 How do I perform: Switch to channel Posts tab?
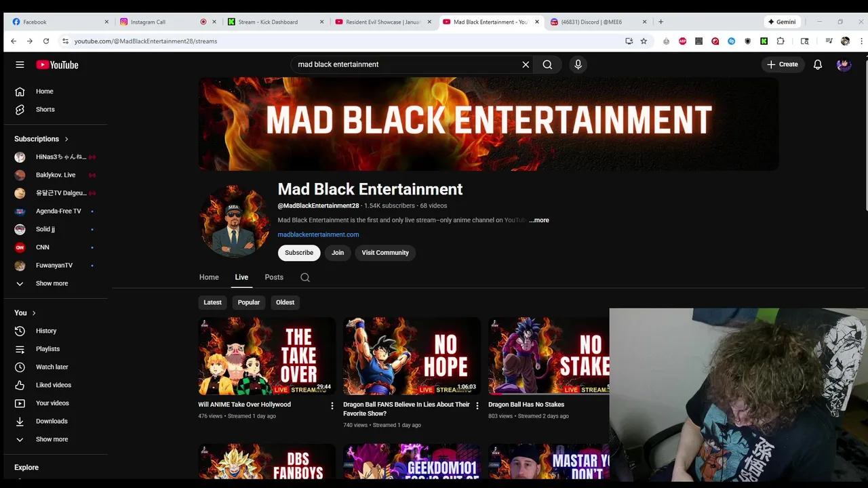(x=274, y=277)
